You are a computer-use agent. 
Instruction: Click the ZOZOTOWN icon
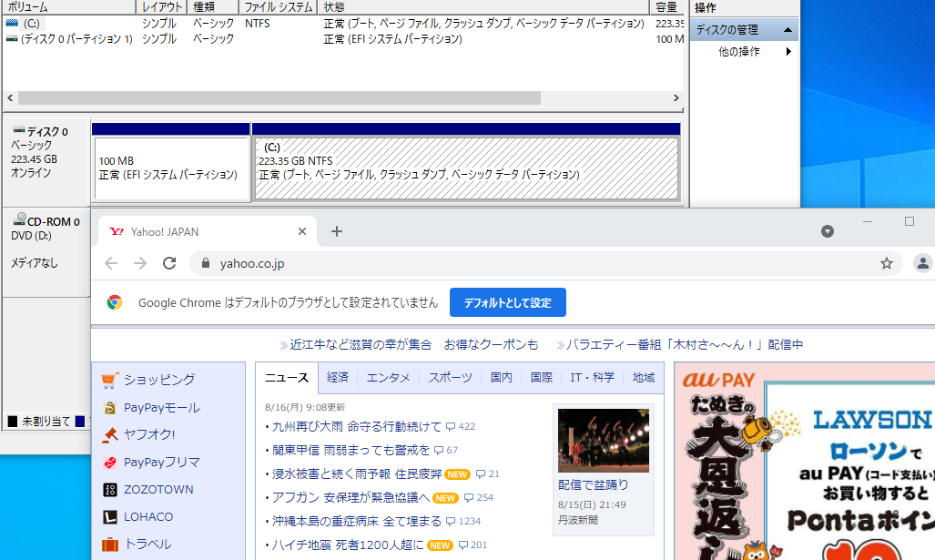(x=110, y=490)
